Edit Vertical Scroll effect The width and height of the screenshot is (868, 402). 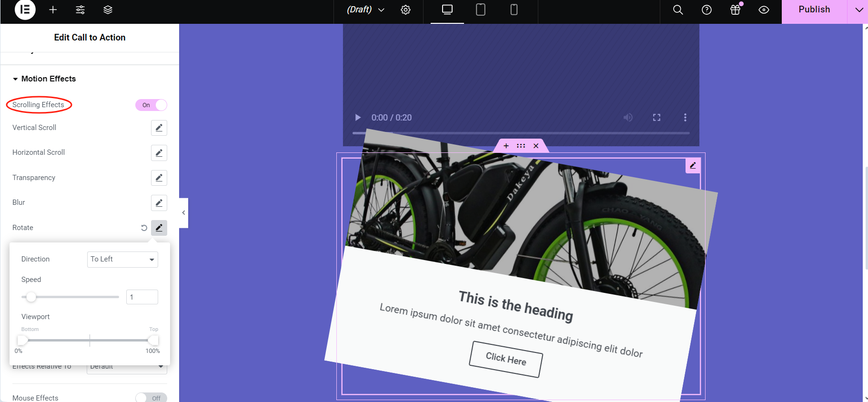159,128
